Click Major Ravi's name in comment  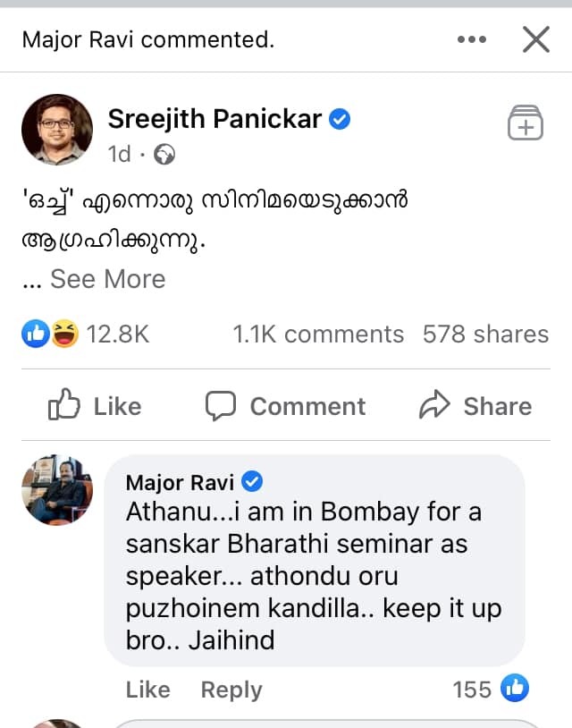point(180,483)
